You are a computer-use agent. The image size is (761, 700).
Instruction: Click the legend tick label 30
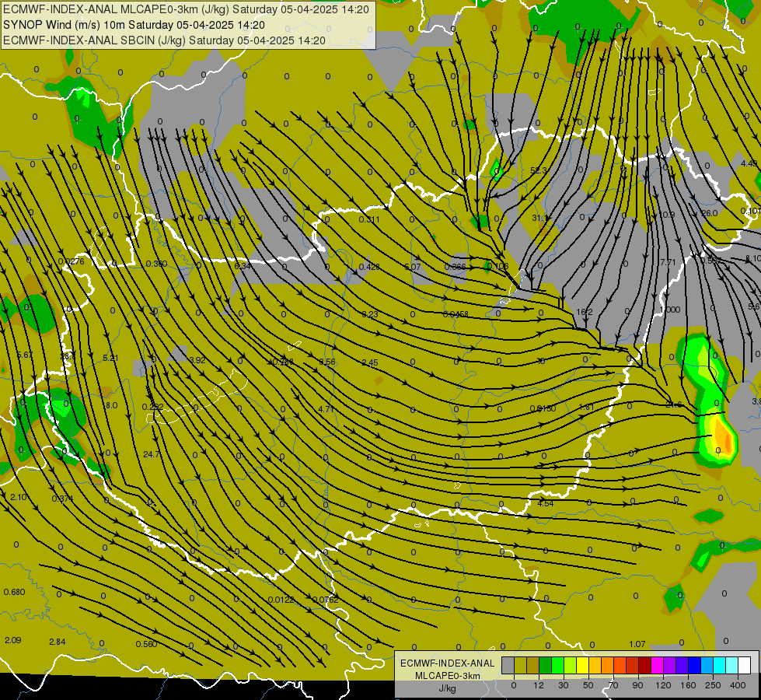click(563, 685)
